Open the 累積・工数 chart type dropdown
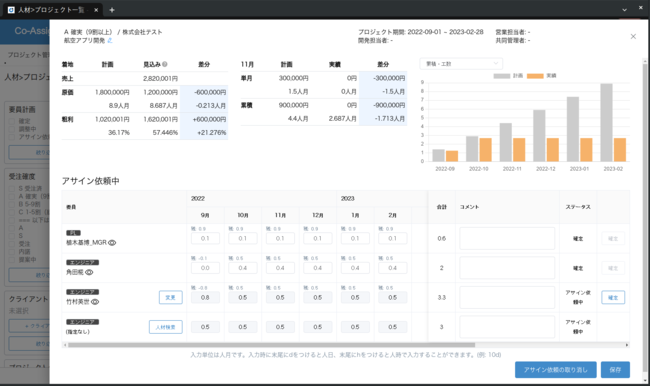Image resolution: width=650 pixels, height=387 pixels. pyautogui.click(x=461, y=64)
